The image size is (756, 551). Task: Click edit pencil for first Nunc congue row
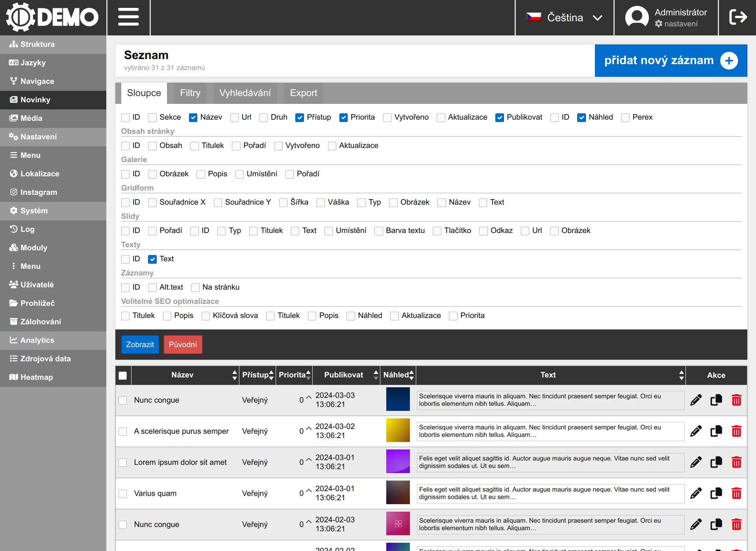click(696, 400)
